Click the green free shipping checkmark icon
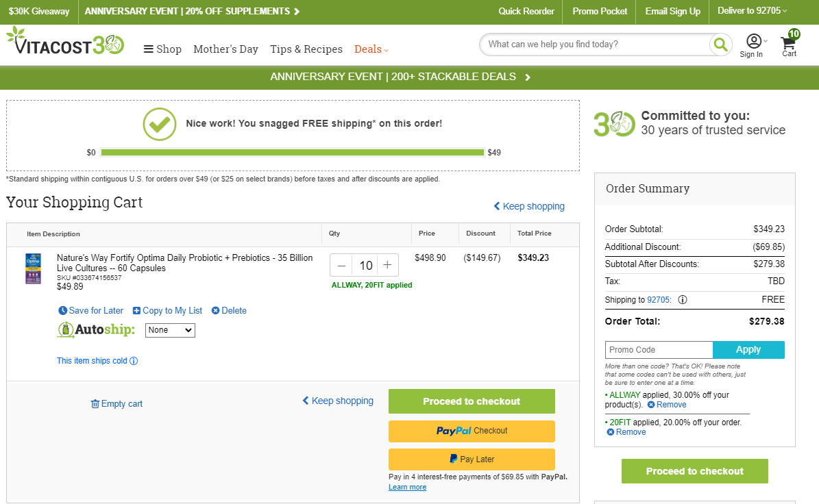This screenshot has height=504, width=819. point(160,124)
